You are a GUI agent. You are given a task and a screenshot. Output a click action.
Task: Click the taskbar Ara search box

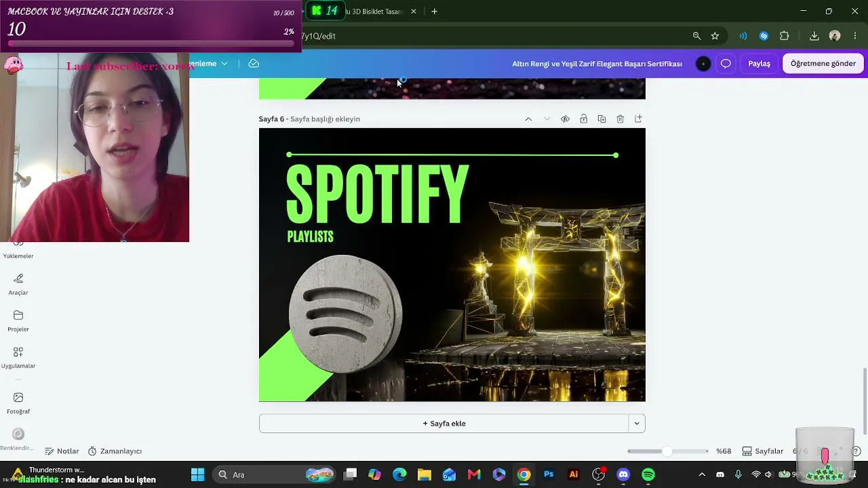[274, 474]
